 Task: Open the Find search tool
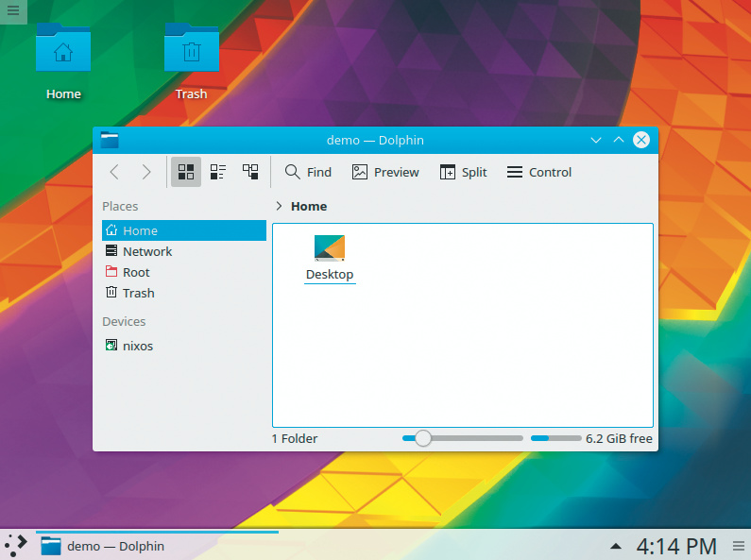pyautogui.click(x=308, y=172)
